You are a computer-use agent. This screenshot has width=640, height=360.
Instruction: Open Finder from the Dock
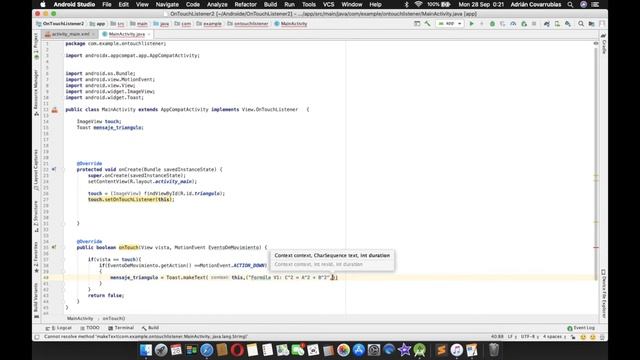click(x=146, y=350)
